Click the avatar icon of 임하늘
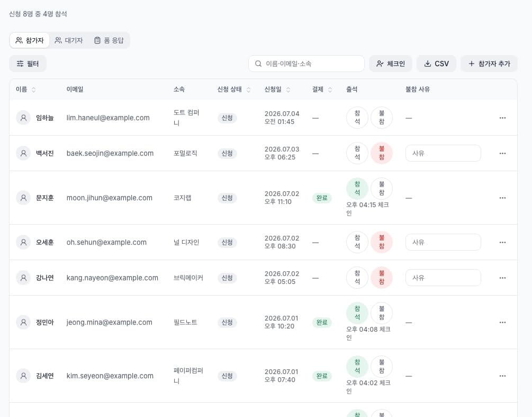Viewport: 532px width, 417px height. [x=23, y=118]
